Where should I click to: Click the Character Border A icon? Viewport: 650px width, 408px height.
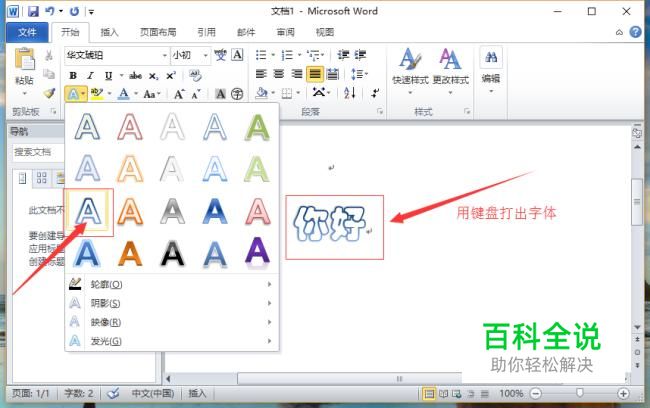pos(237,55)
